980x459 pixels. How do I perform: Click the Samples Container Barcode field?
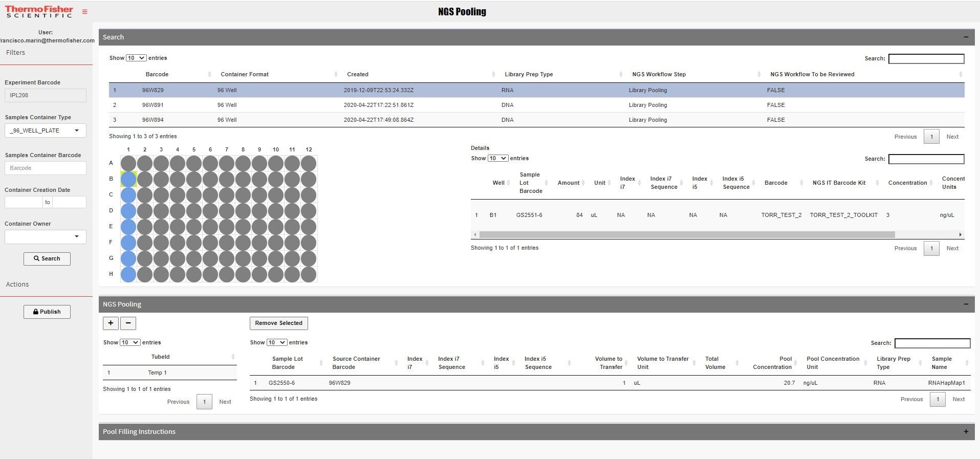pos(46,168)
